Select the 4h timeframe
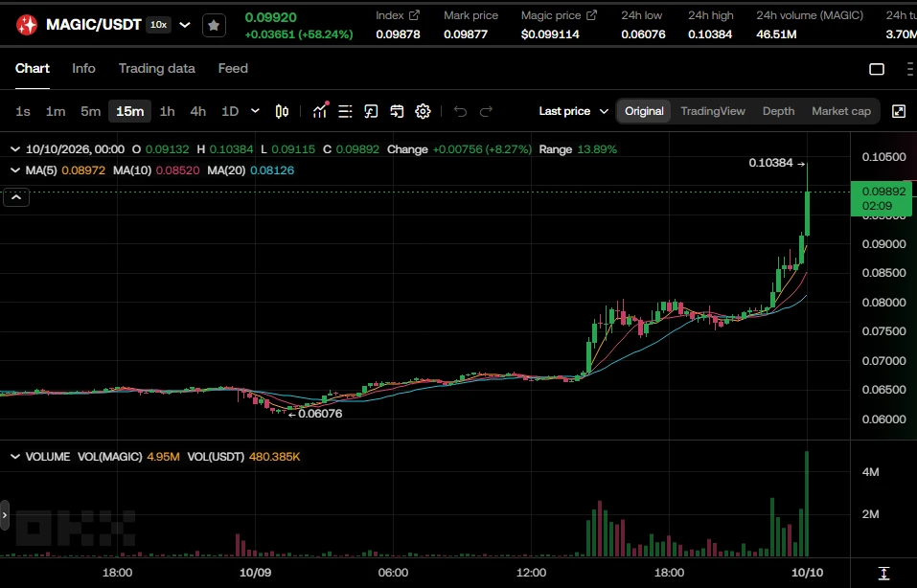The width and height of the screenshot is (917, 588). tap(198, 111)
